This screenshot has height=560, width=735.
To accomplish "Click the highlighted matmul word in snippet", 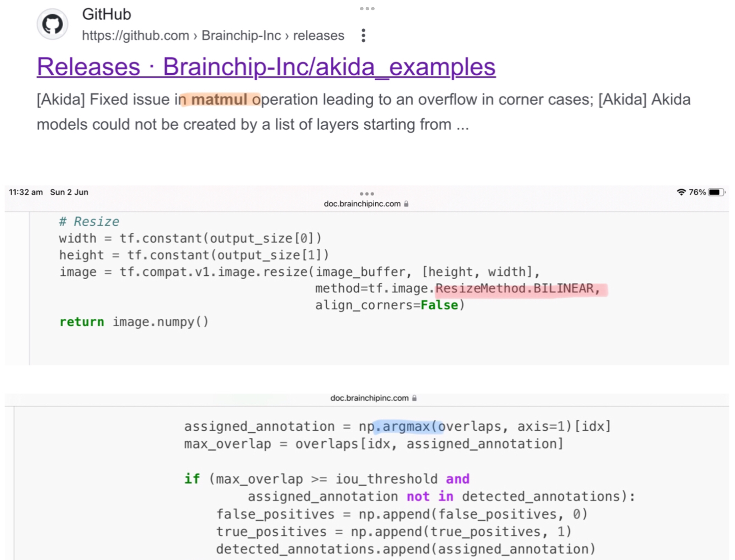I will tap(219, 100).
